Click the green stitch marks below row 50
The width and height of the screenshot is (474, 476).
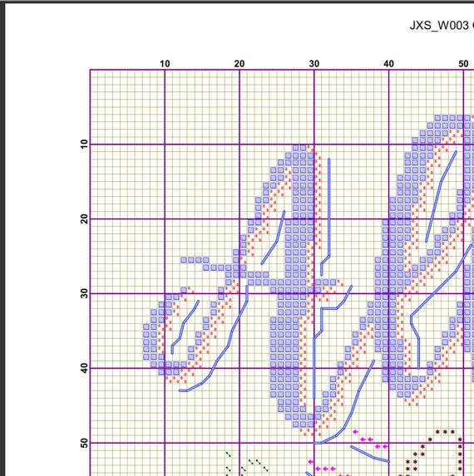pos(246,464)
